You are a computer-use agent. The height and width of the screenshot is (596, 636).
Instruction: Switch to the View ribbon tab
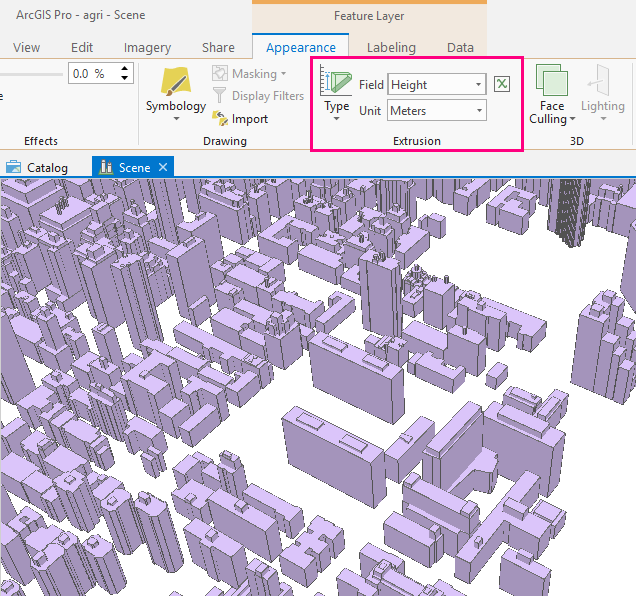pyautogui.click(x=26, y=47)
